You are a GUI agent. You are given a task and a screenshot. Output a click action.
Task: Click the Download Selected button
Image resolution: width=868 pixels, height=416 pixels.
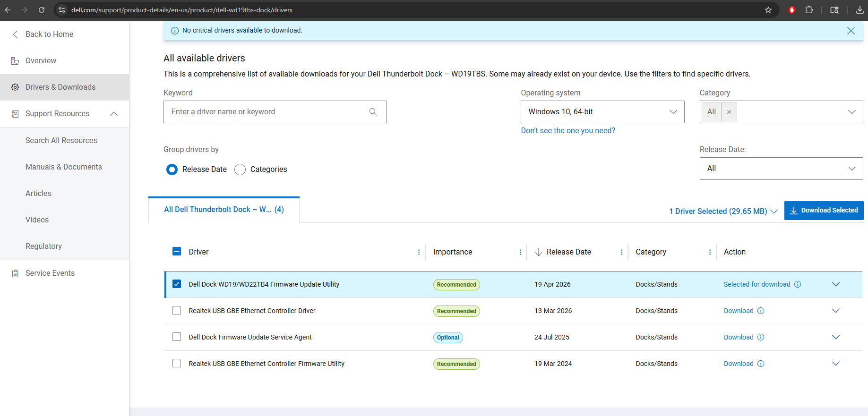point(824,211)
